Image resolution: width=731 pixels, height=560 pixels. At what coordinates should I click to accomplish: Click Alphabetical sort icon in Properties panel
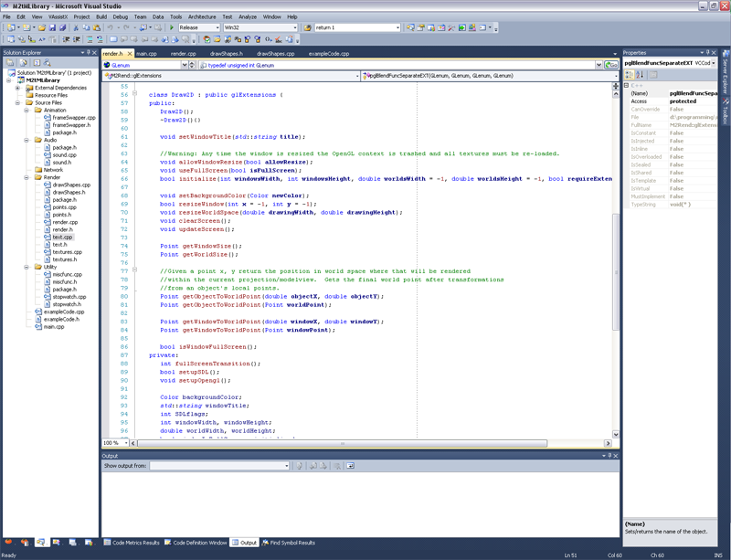pos(640,74)
